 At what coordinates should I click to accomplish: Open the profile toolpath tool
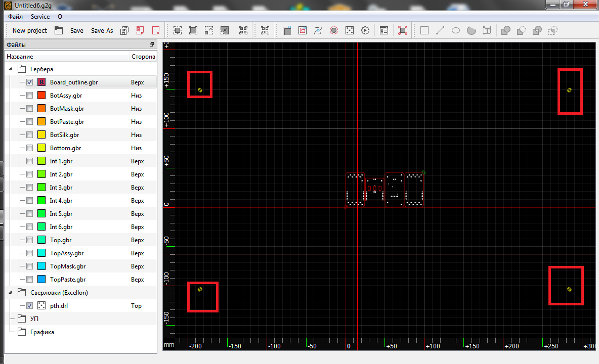tap(287, 30)
